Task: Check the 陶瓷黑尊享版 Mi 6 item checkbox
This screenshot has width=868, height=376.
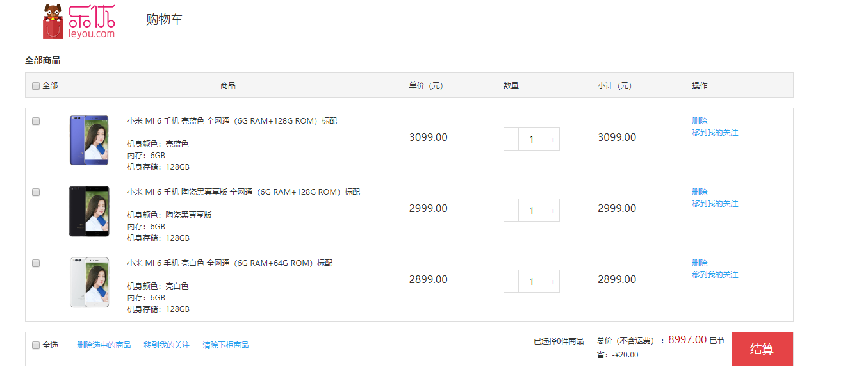Action: click(36, 192)
